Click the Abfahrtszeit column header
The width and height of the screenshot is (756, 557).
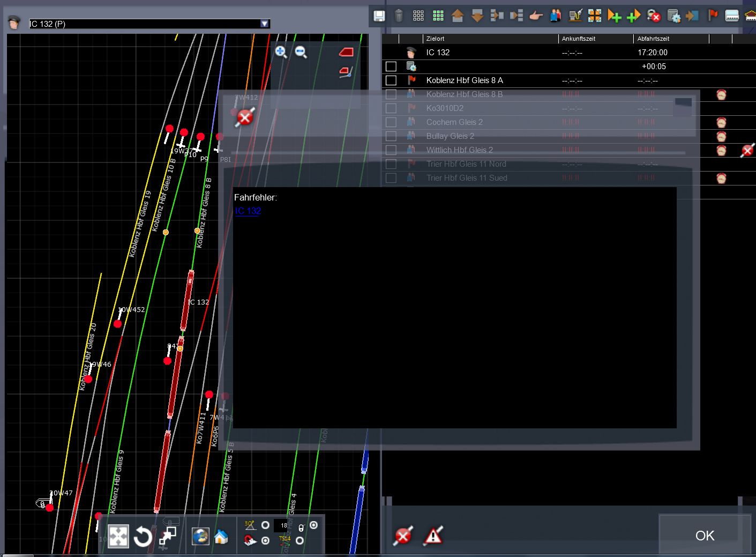[x=653, y=39]
